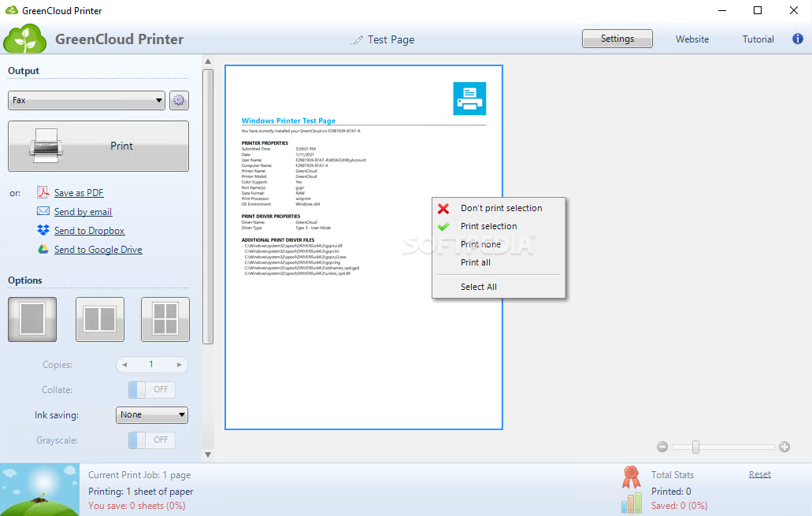Image resolution: width=812 pixels, height=516 pixels.
Task: Click the bar chart savings icon
Action: (632, 503)
